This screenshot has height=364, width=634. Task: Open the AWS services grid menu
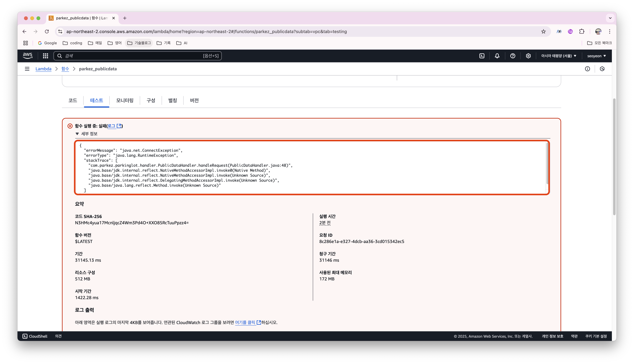pos(45,56)
